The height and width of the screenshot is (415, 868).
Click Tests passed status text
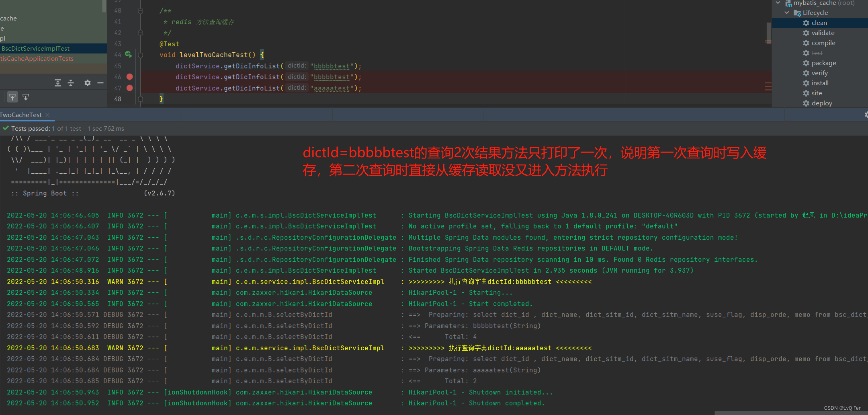[x=68, y=129]
